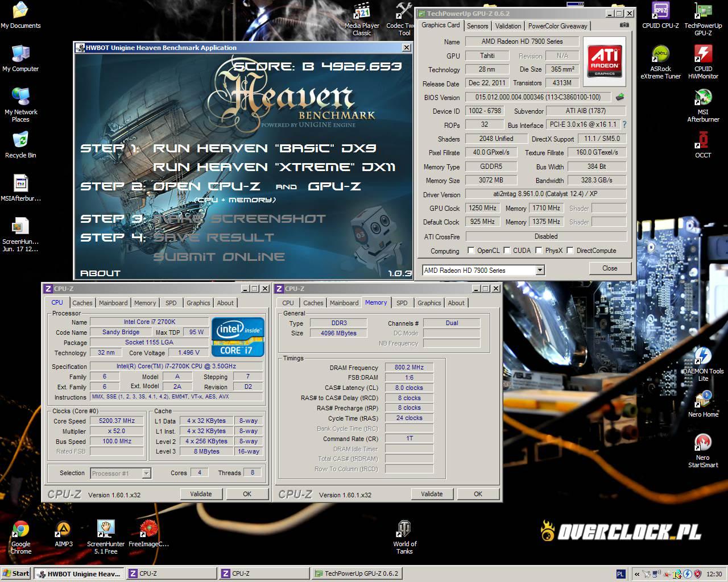This screenshot has height=582, width=728.
Task: Click GPU Clock 1250 MHz field
Action: 483,208
